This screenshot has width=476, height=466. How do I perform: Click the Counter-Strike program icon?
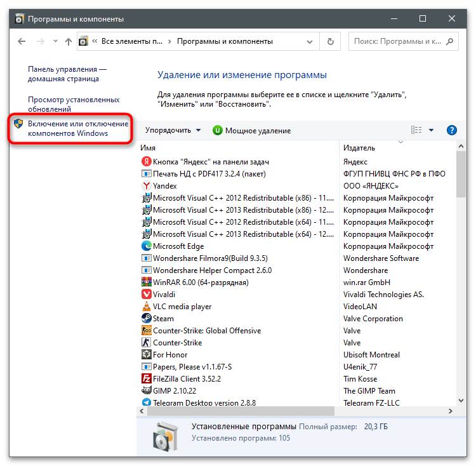coord(147,342)
